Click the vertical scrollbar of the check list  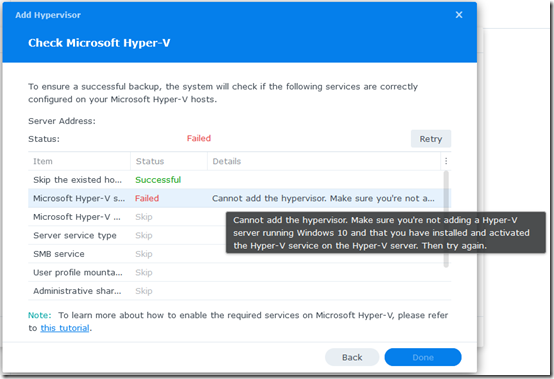447,219
